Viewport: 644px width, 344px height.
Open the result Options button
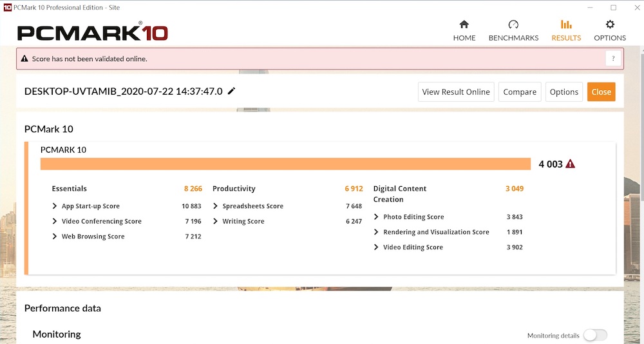(564, 92)
